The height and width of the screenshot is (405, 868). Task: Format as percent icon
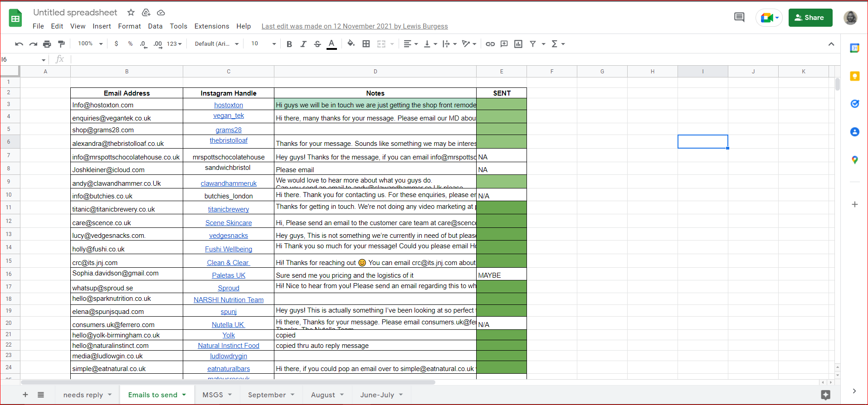pos(130,44)
